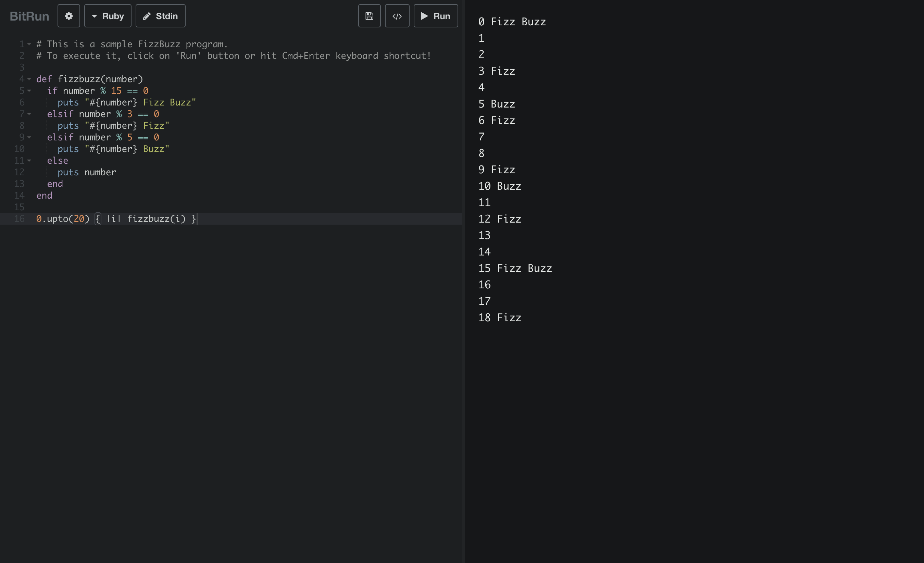Open the settings gear menu
924x563 pixels.
tap(68, 16)
